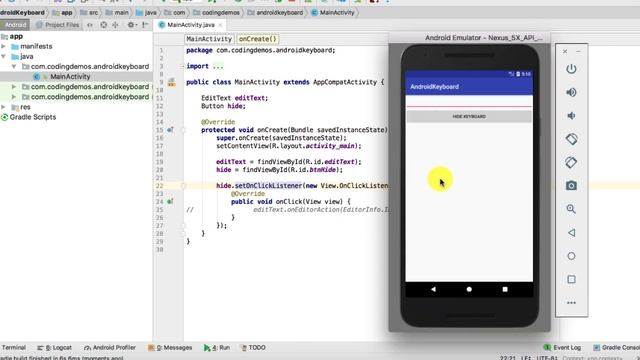Tap the HIDE KEYBOARD button in the emulator
This screenshot has height=360, width=640.
pyautogui.click(x=469, y=116)
